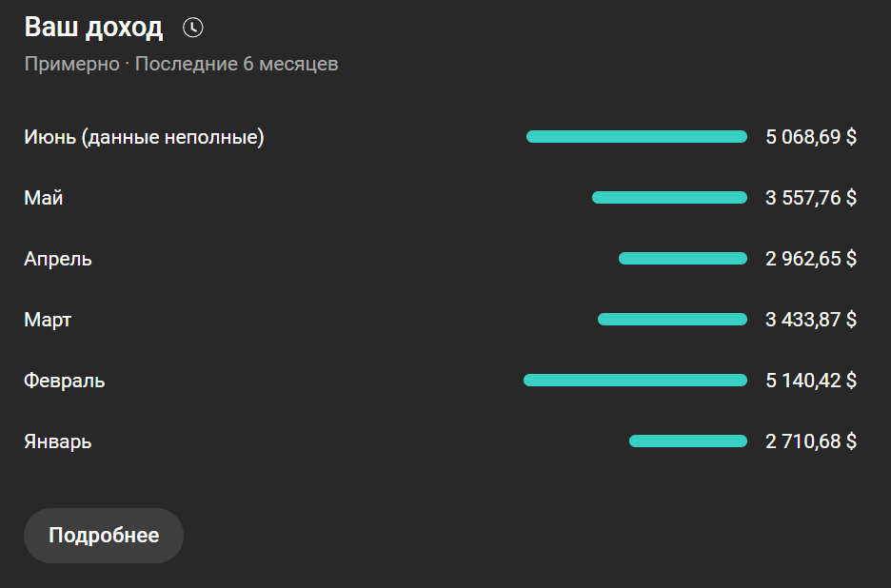Click the 2 962,65 $ amount
891x588 pixels.
(811, 259)
